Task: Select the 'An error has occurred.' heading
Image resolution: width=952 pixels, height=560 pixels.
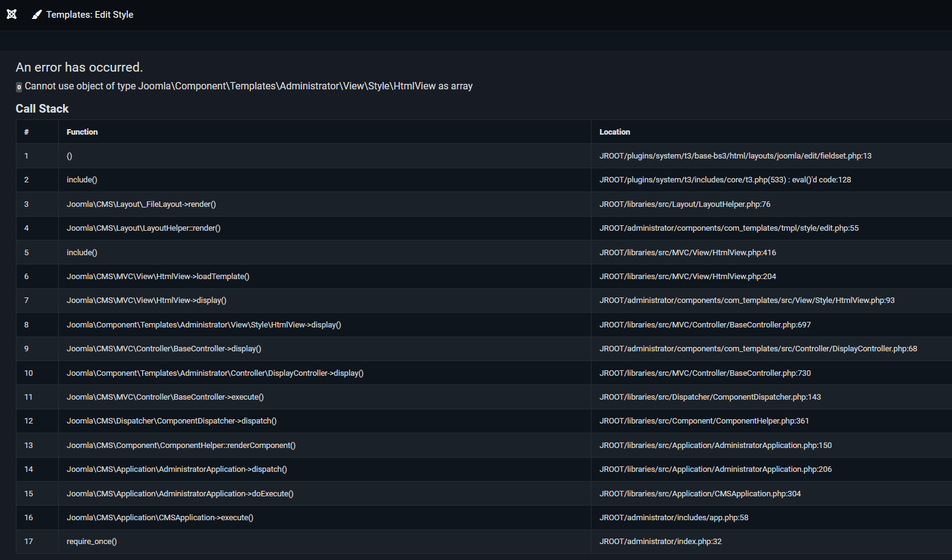Action: pyautogui.click(x=79, y=67)
